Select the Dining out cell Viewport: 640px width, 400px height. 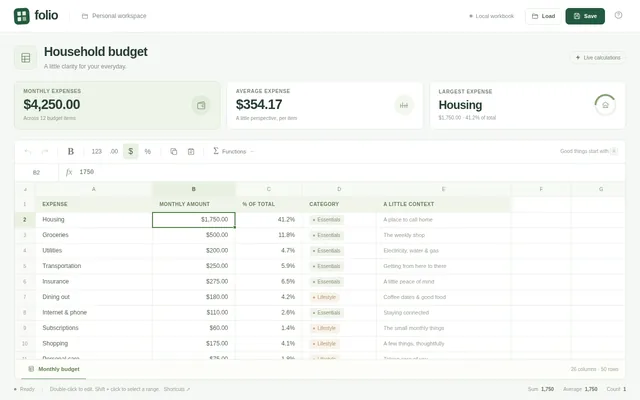coord(94,297)
